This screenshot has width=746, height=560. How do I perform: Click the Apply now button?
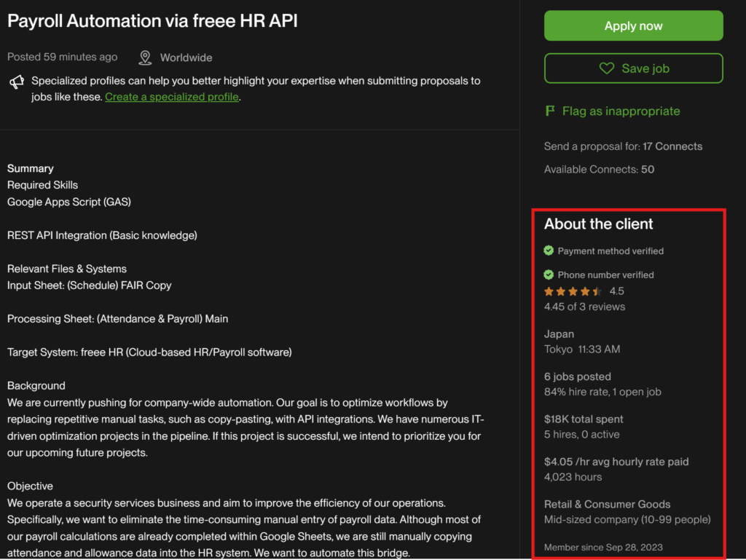633,26
